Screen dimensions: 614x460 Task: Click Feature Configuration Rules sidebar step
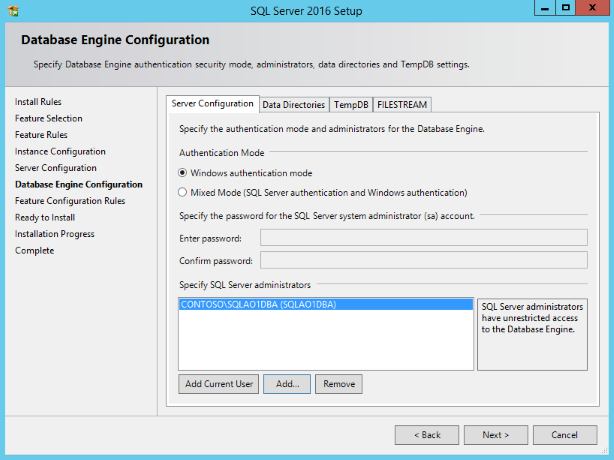(70, 201)
